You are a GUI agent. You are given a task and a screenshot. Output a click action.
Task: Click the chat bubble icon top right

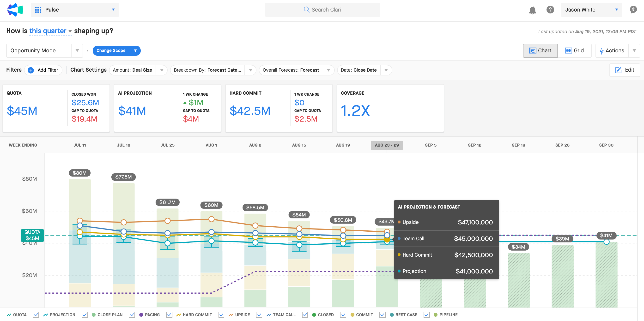click(x=633, y=10)
